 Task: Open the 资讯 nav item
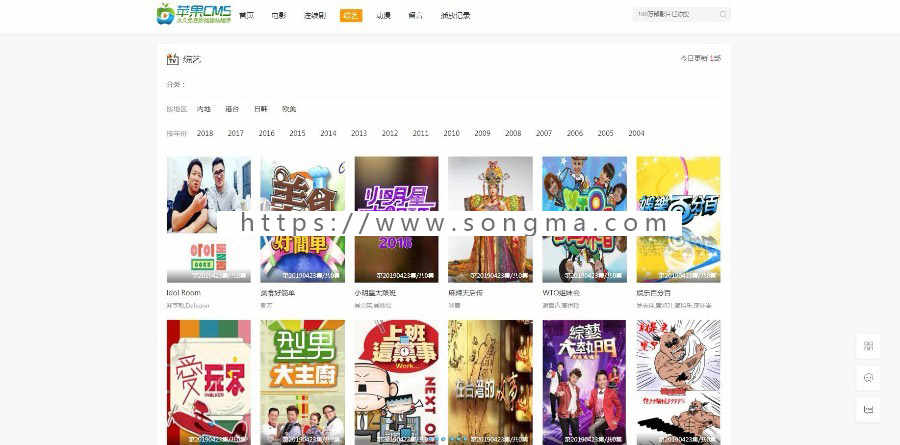[416, 16]
